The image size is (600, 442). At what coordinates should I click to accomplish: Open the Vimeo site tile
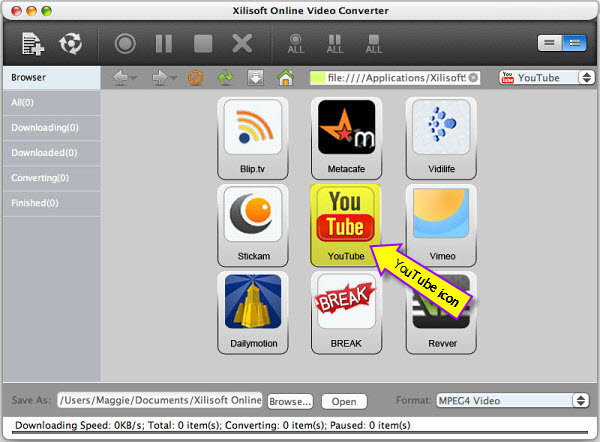441,225
